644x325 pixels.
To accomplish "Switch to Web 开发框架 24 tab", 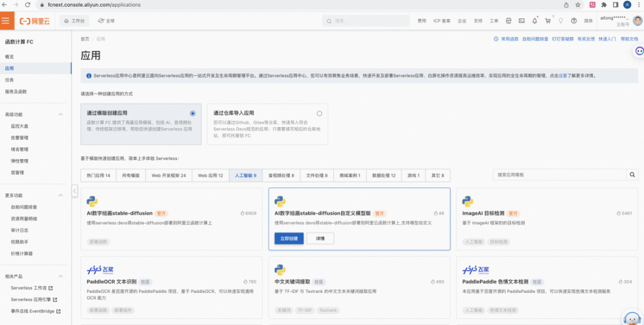I will [x=169, y=175].
